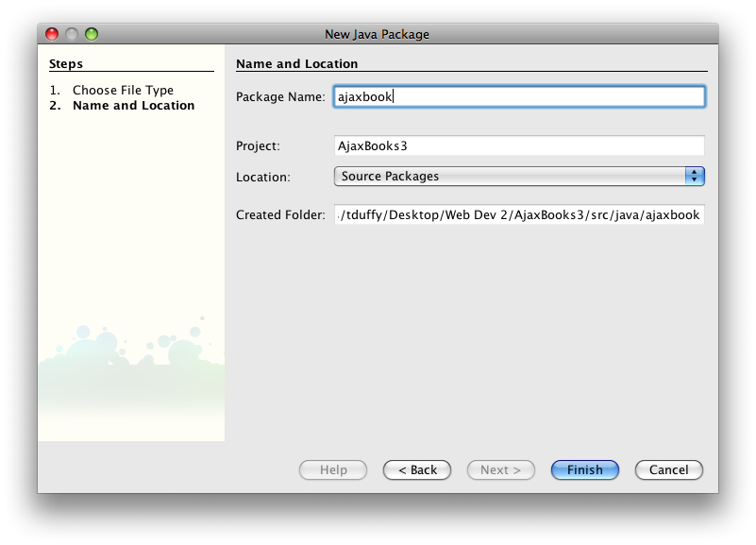This screenshot has height=545, width=756.
Task: Cancel the new package wizard
Action: point(669,469)
